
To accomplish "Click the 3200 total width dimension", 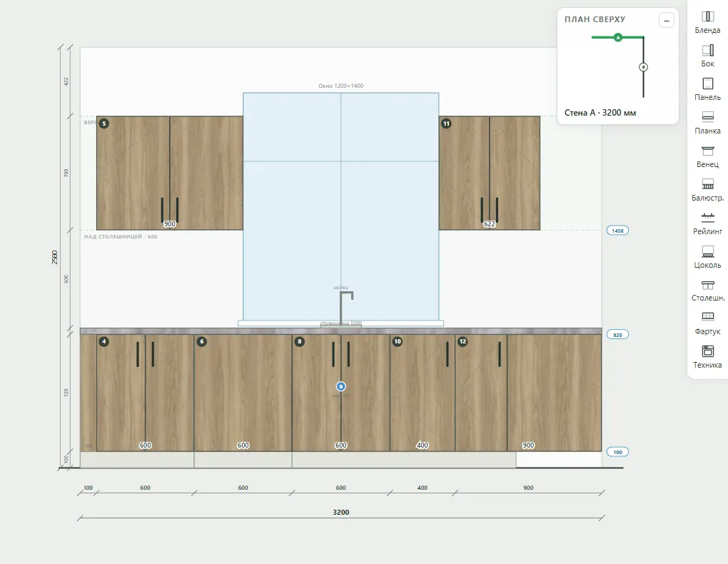I will [340, 512].
